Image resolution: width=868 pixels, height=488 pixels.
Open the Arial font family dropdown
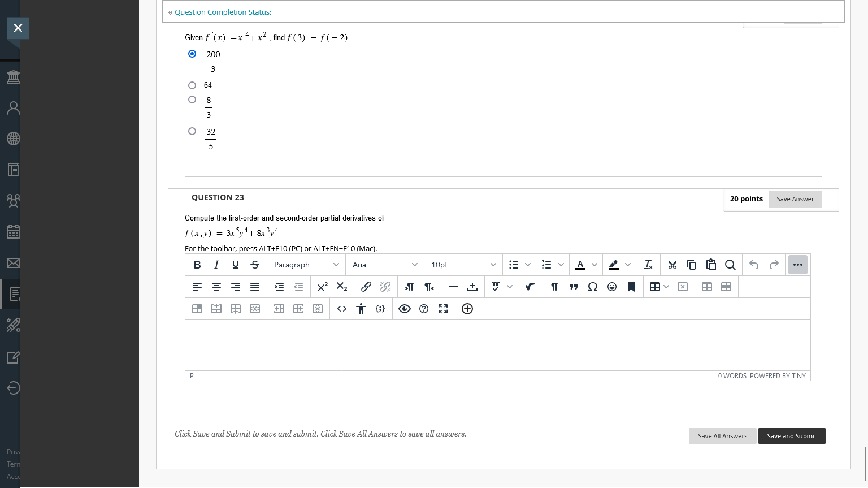[x=384, y=264]
